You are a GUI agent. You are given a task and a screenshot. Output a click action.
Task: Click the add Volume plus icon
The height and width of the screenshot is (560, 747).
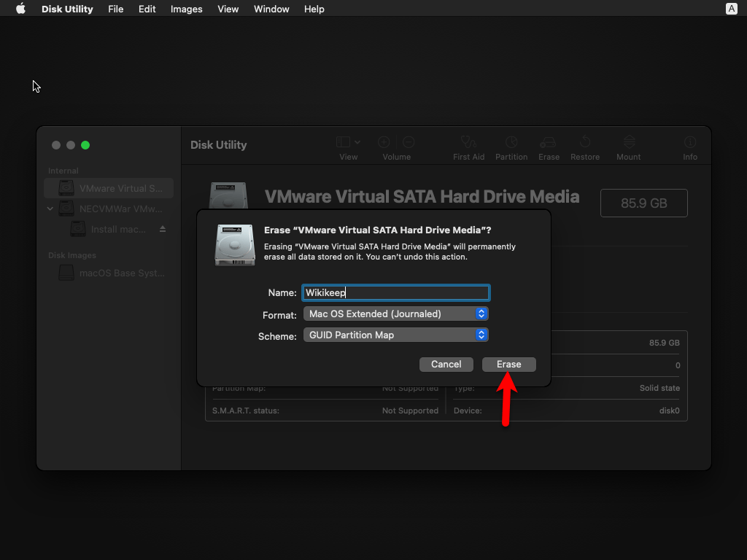click(384, 142)
